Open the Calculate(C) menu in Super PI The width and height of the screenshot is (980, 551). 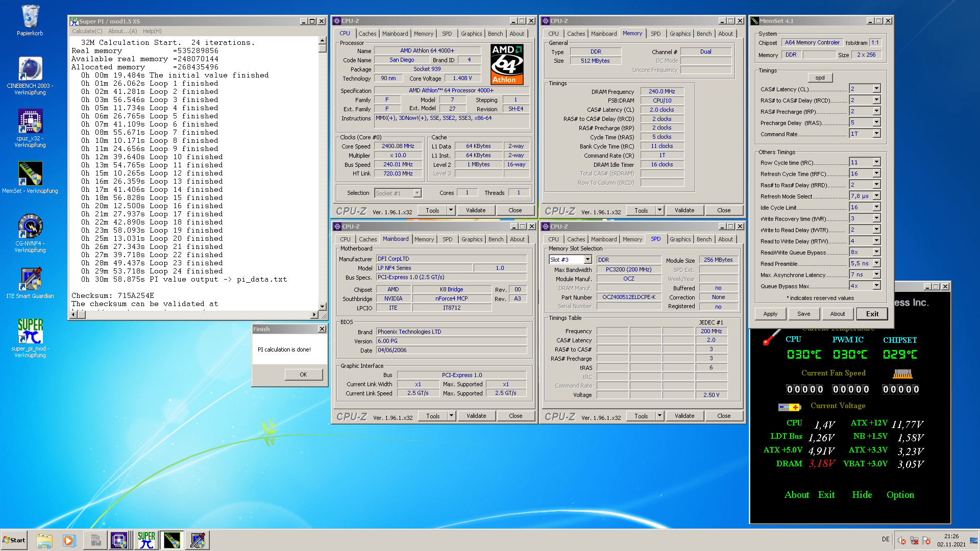point(87,31)
